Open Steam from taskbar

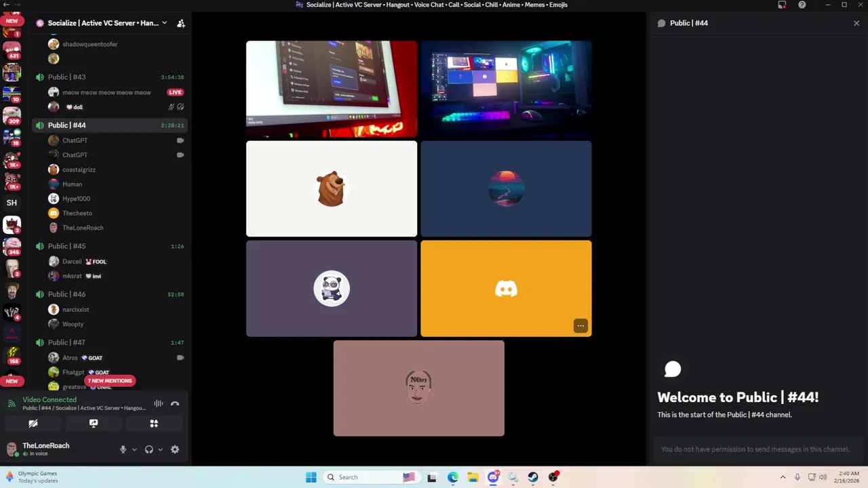pyautogui.click(x=533, y=477)
